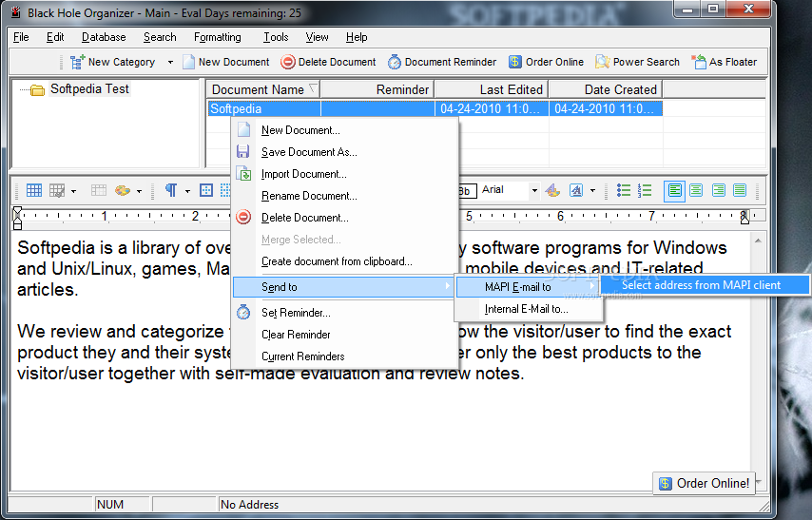Screen dimensions: 812x520
Task: Open the Formatting menu
Action: coord(218,37)
